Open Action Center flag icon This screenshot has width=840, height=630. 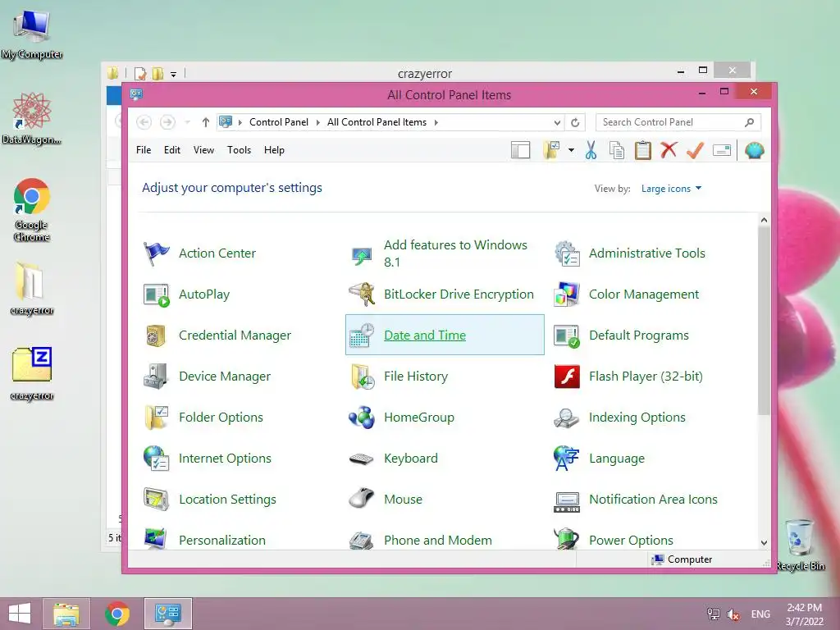(157, 253)
